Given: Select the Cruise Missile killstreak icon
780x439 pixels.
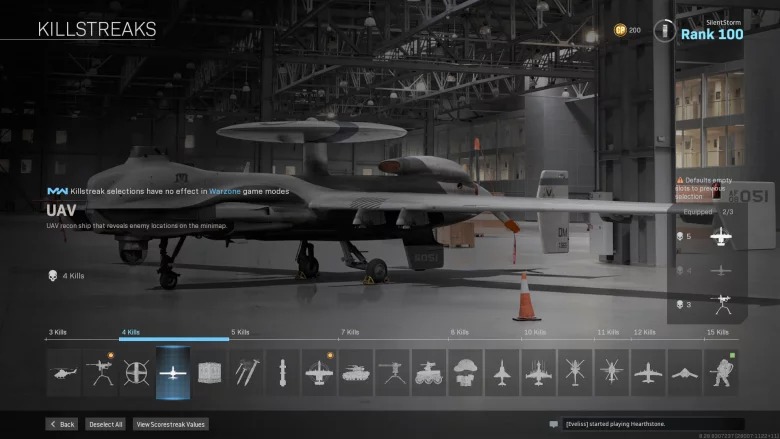Looking at the screenshot, I should 283,373.
